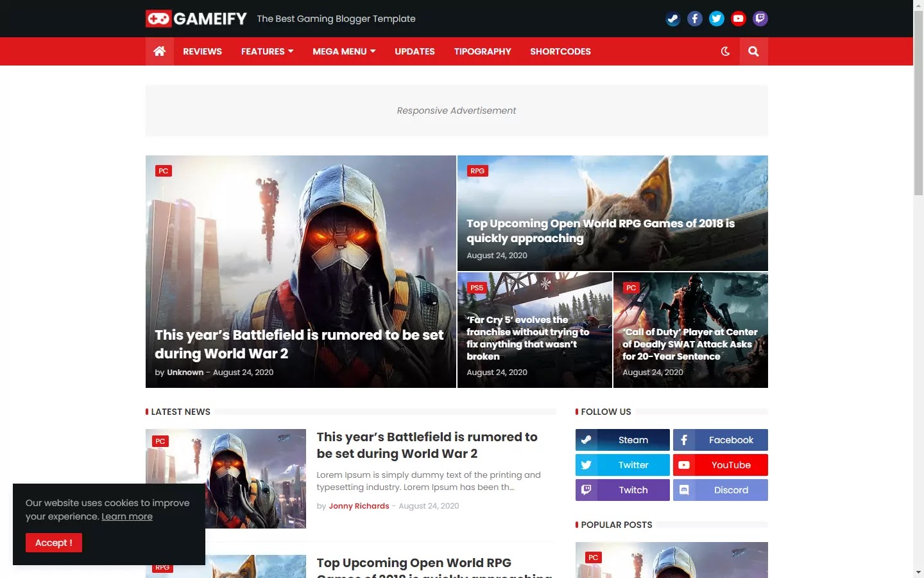This screenshot has width=924, height=578.
Task: Click the PS5 tag on Far Cry post
Action: coord(477,288)
